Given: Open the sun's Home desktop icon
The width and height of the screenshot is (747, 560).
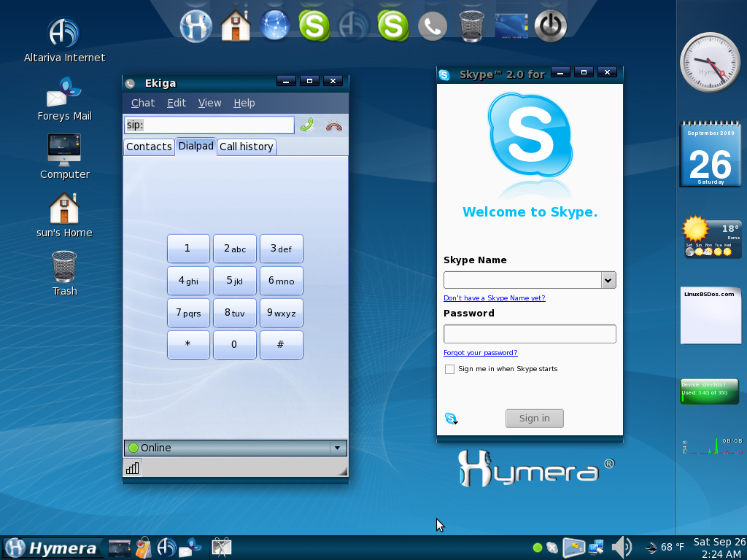Looking at the screenshot, I should (x=64, y=215).
